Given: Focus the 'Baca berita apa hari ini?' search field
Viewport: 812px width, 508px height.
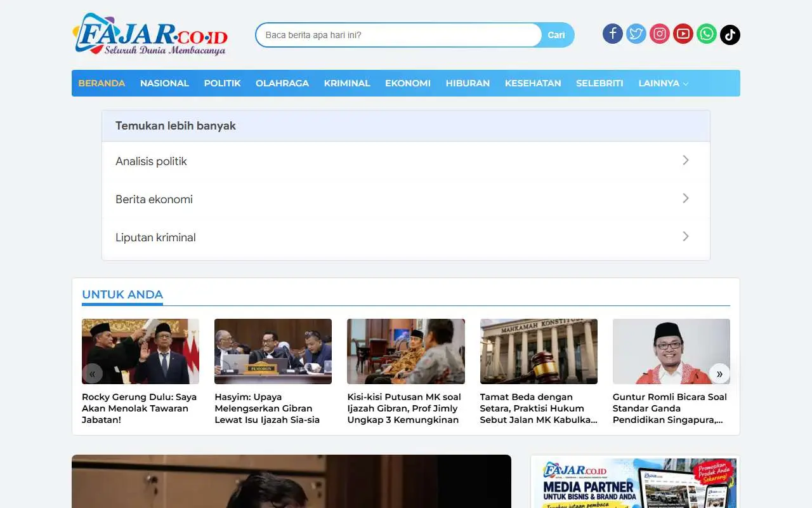Looking at the screenshot, I should tap(398, 35).
